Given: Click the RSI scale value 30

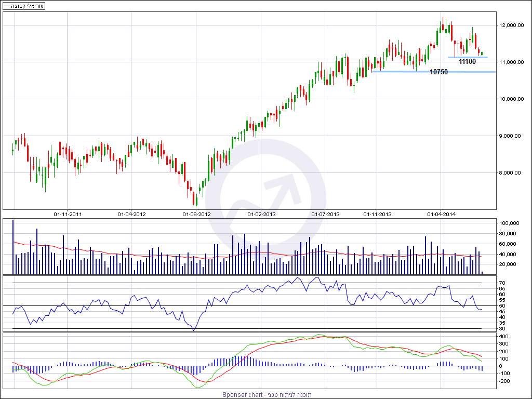Looking at the screenshot, I should [x=502, y=329].
